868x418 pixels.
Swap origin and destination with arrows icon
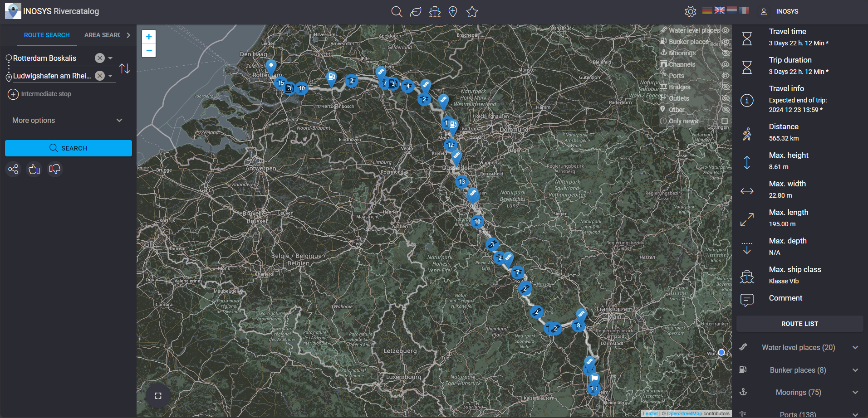pyautogui.click(x=125, y=68)
